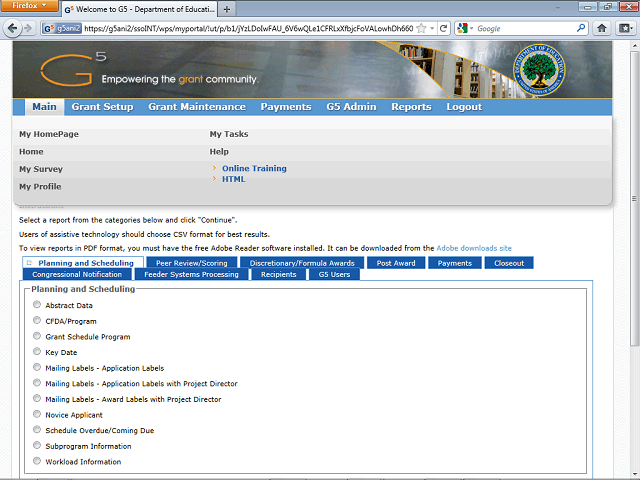Image resolution: width=640 pixels, height=480 pixels.
Task: Open a new tab with plus icon
Action: tap(227, 9)
